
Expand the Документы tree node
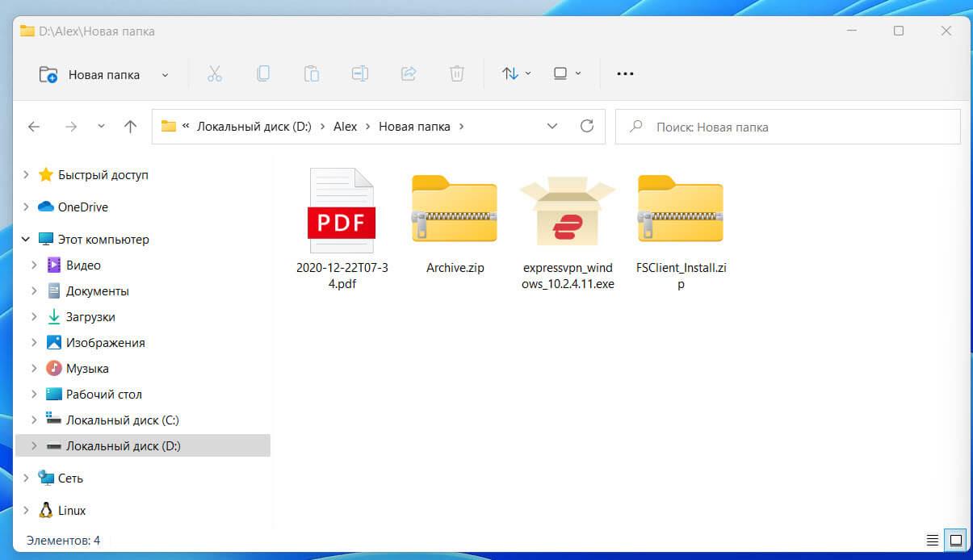click(34, 291)
